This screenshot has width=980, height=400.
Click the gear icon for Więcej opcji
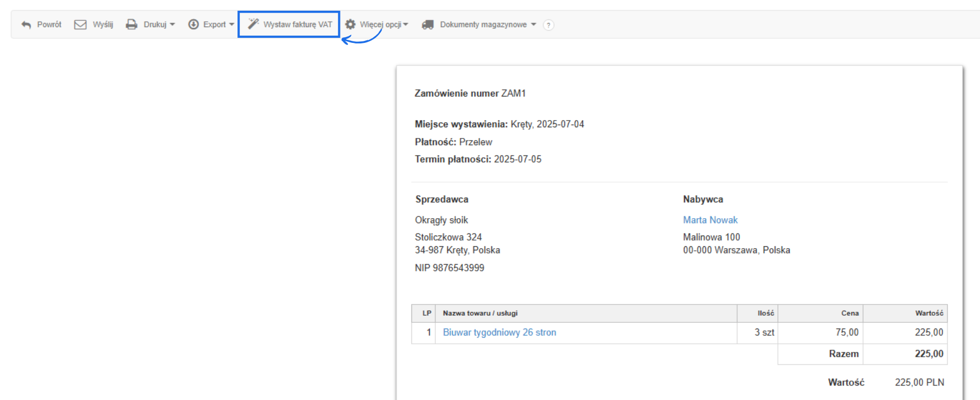point(350,25)
